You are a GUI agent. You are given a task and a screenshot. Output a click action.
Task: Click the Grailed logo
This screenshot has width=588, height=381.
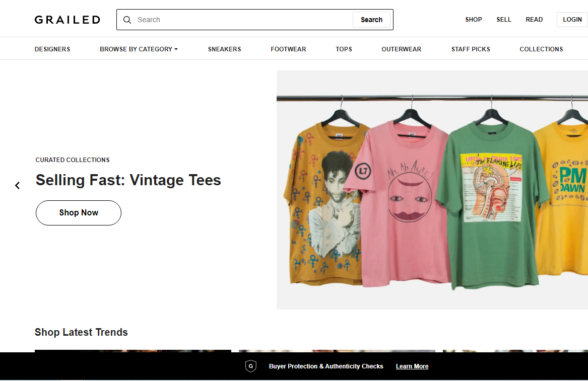tap(68, 20)
